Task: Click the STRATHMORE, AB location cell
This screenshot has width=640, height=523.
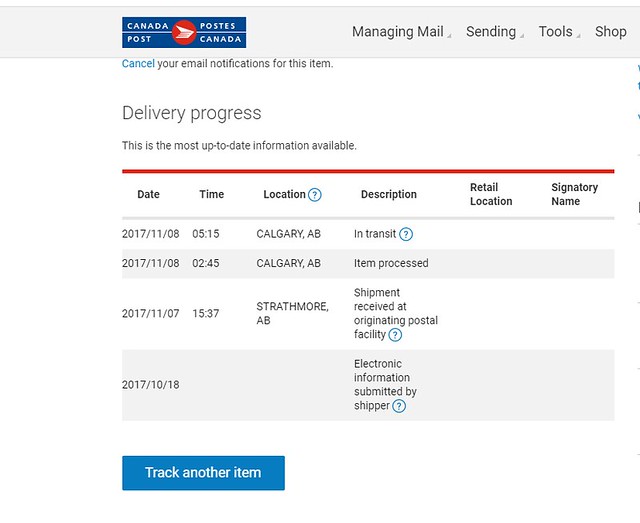Action: 292,313
